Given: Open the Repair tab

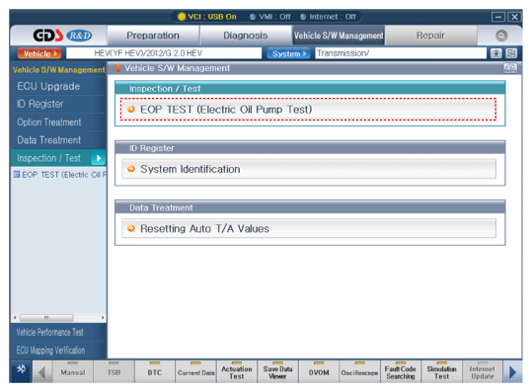Looking at the screenshot, I should (430, 36).
